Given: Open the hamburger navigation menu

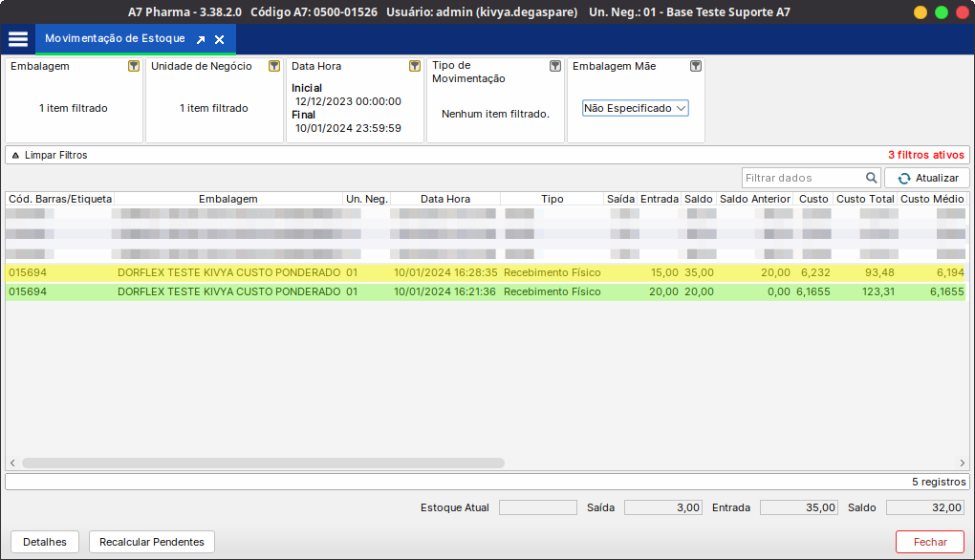Looking at the screenshot, I should [x=17, y=38].
